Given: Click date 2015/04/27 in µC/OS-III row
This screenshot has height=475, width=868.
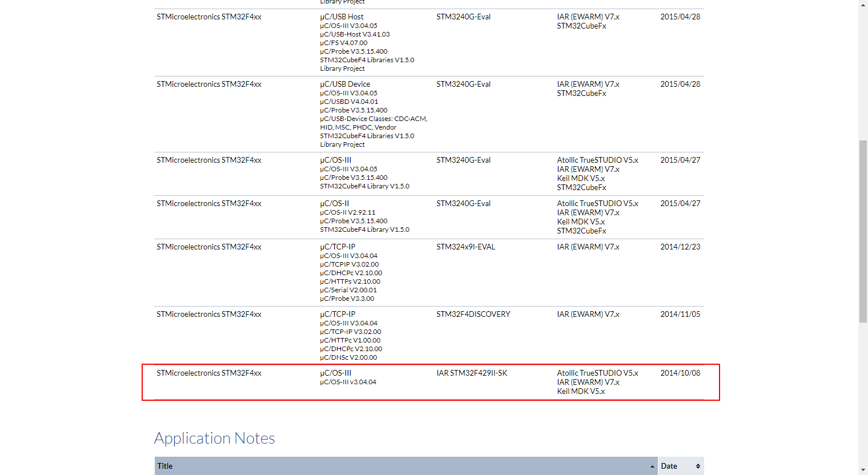Looking at the screenshot, I should click(x=680, y=160).
